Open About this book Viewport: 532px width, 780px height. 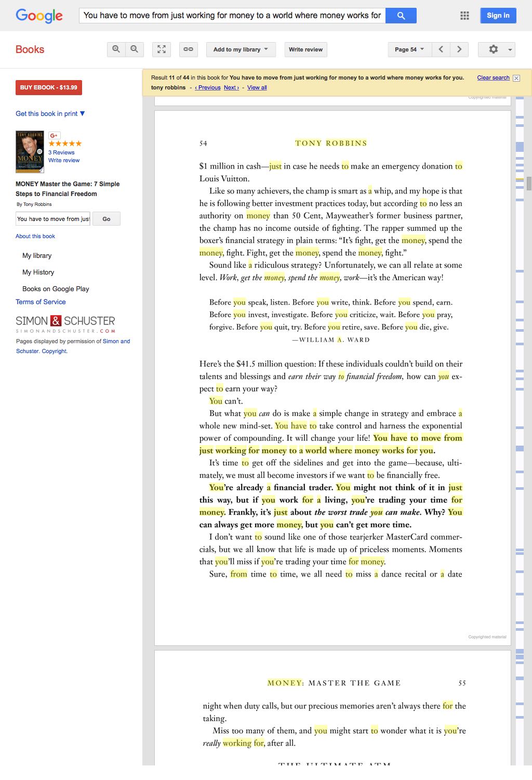35,236
